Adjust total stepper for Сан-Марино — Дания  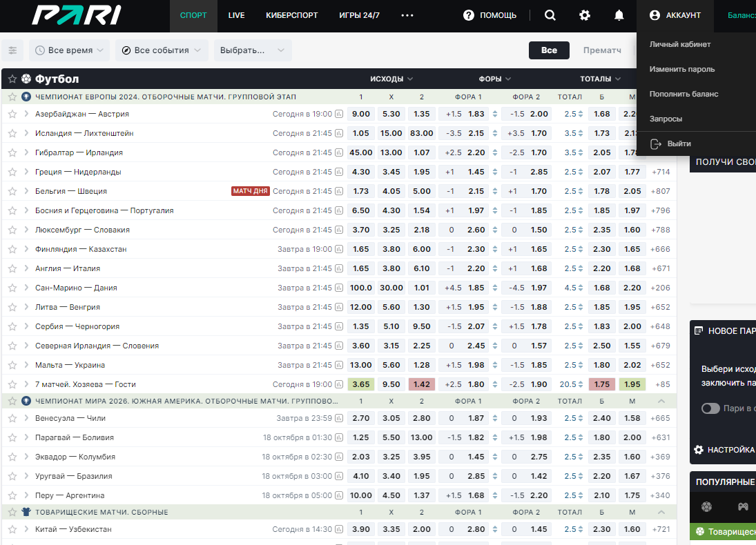[x=581, y=288]
